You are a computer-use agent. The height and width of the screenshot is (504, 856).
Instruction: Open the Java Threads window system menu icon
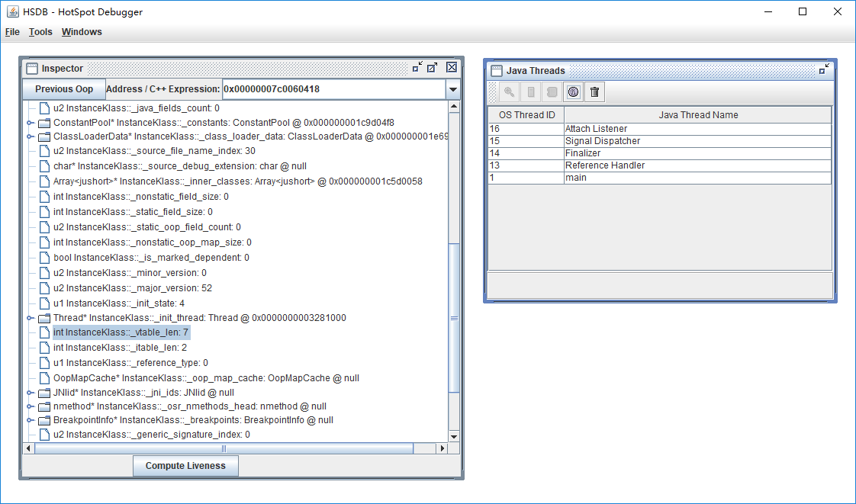[496, 70]
